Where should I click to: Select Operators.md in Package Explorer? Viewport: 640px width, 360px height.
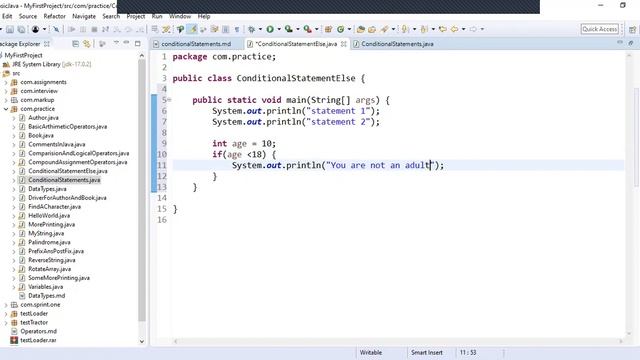[38, 331]
